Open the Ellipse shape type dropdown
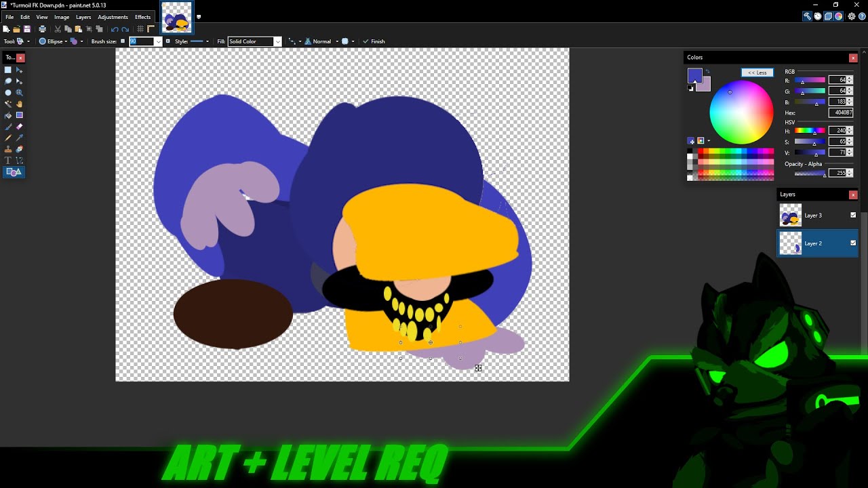 click(53, 41)
